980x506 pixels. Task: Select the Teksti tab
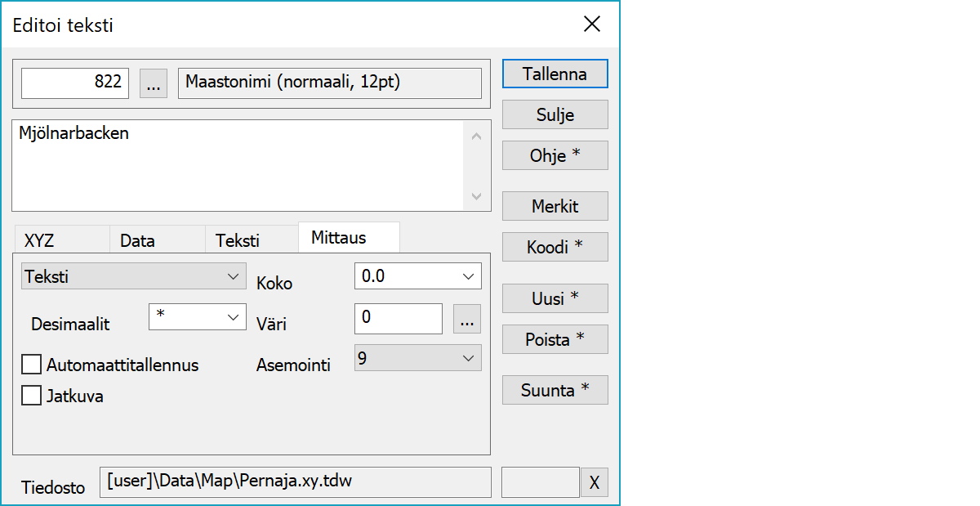[x=238, y=240]
